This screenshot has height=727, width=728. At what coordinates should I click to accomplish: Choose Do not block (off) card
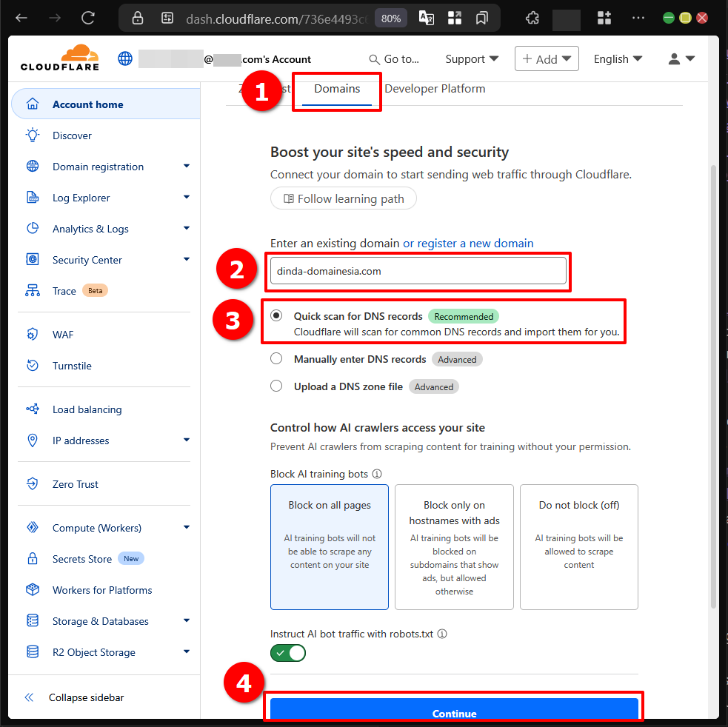pos(579,547)
